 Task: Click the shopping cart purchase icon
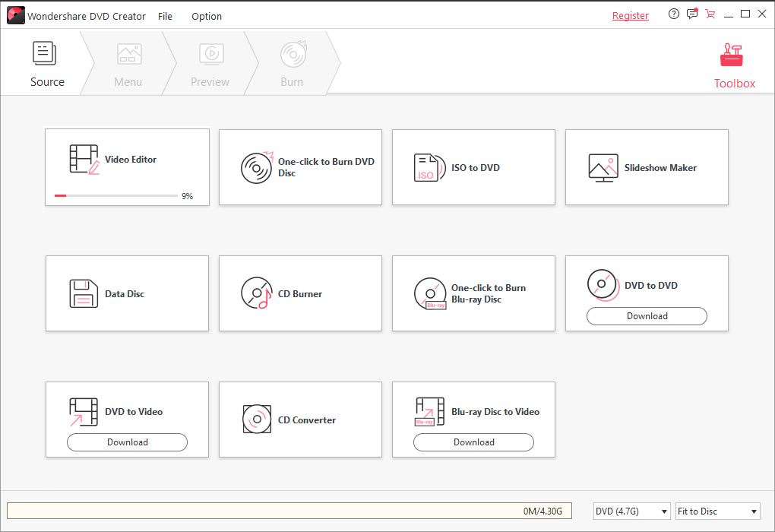[710, 14]
